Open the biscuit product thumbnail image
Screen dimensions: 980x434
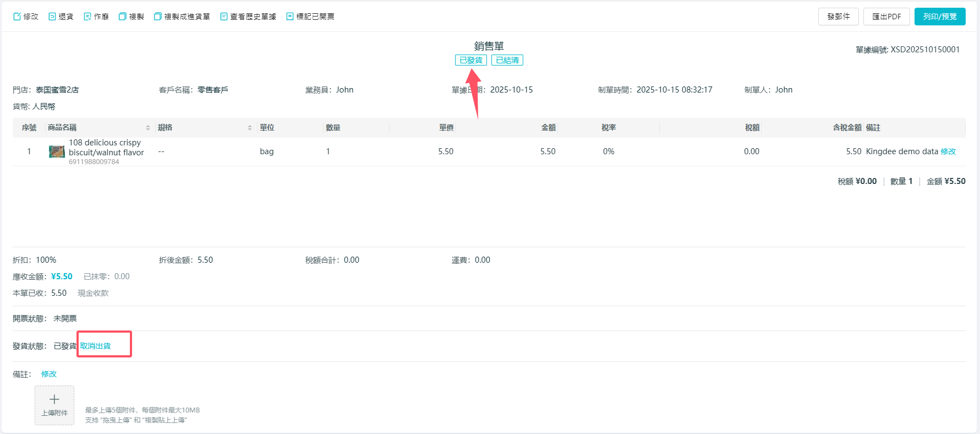click(57, 151)
